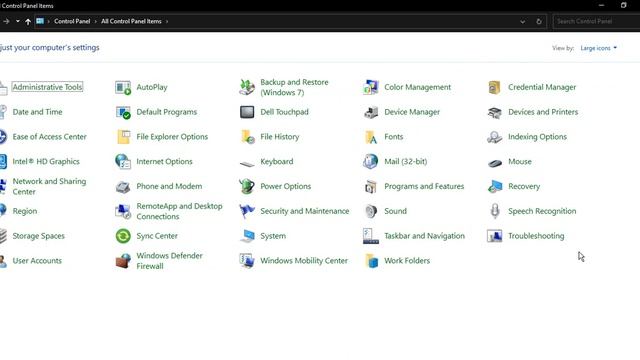Open the Administrative Tools link
This screenshot has height=360, width=640.
(x=47, y=87)
